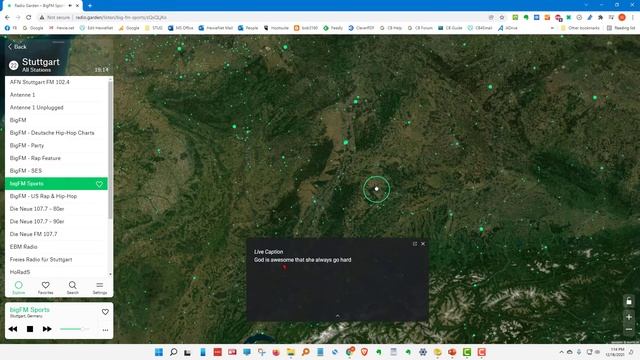Reload the Radio Garden page

click(29, 18)
